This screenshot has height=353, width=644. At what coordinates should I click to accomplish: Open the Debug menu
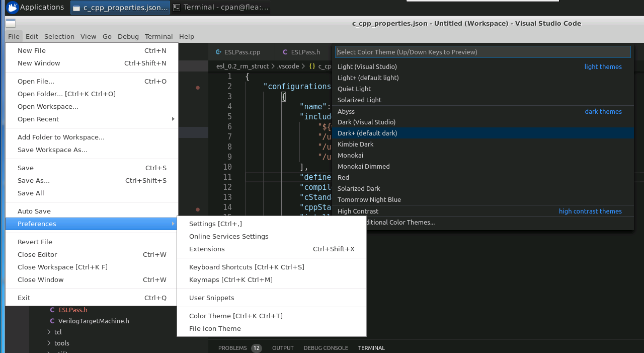128,36
